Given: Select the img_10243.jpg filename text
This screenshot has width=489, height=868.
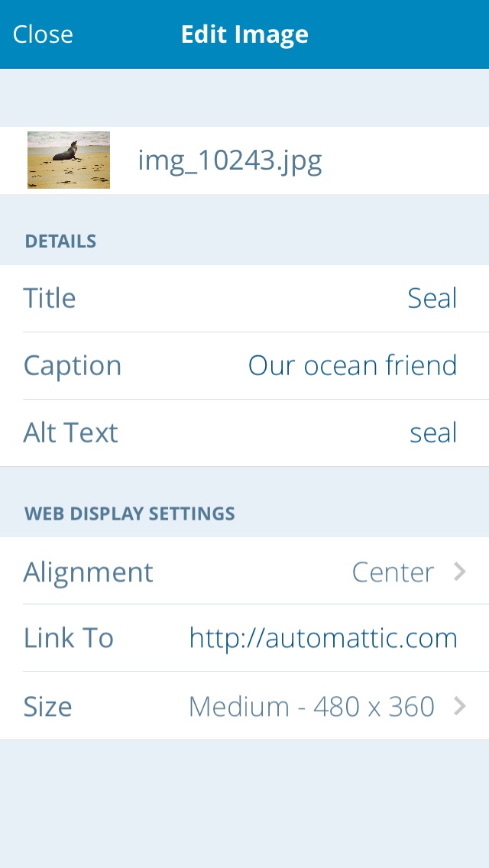Looking at the screenshot, I should point(230,160).
